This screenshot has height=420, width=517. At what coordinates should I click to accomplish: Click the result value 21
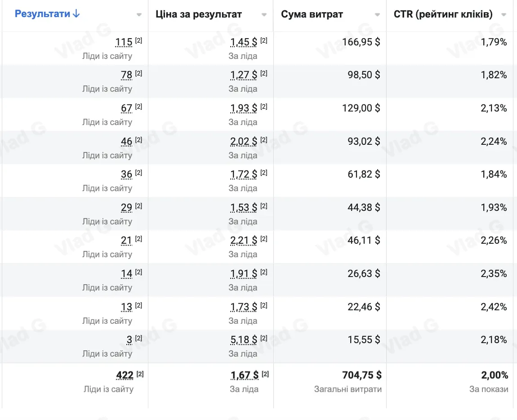click(x=127, y=241)
